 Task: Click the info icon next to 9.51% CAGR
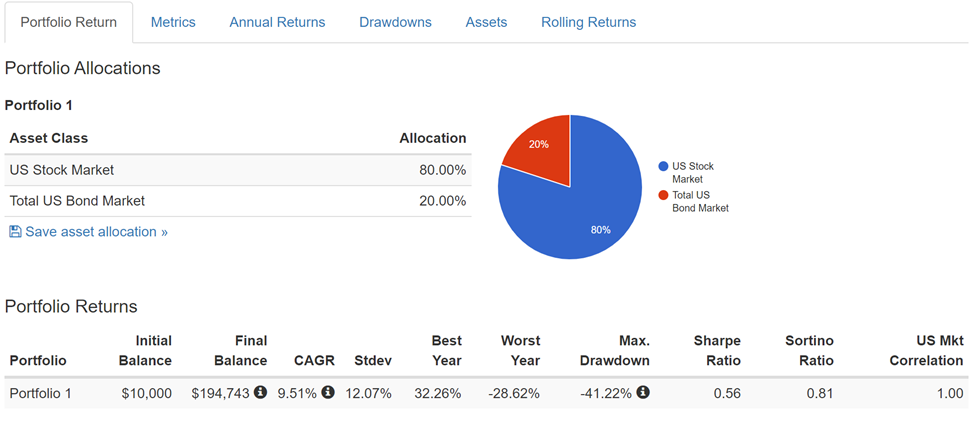[x=327, y=393]
